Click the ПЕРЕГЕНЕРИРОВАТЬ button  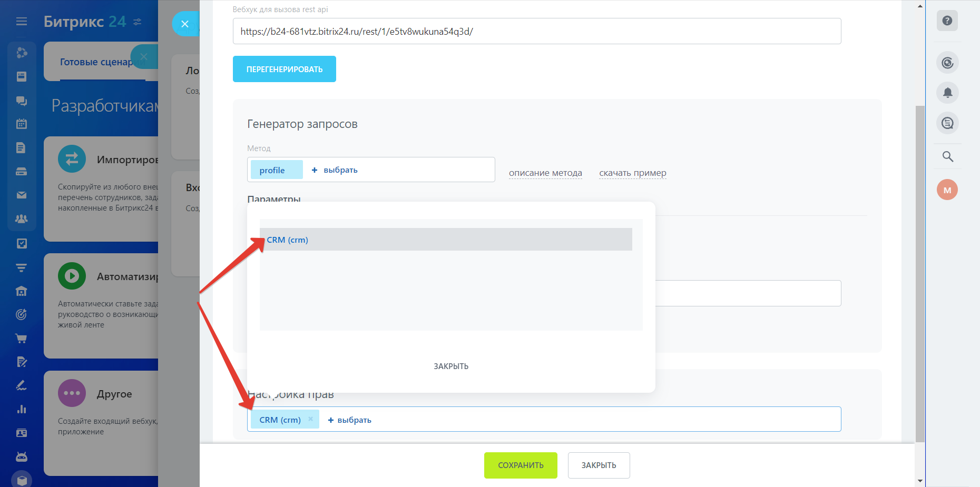click(x=285, y=69)
